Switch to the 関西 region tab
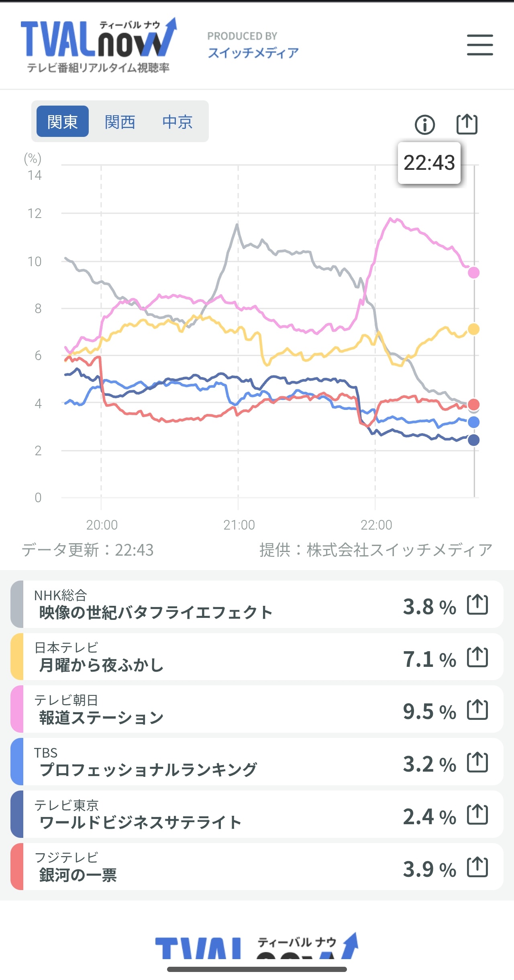Image resolution: width=514 pixels, height=980 pixels. coord(120,122)
